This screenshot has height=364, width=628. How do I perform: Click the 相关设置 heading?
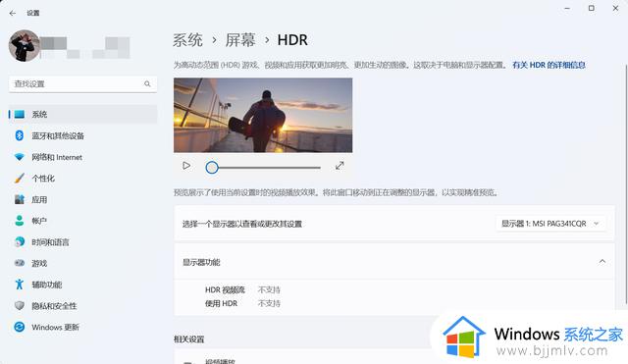tap(189, 339)
